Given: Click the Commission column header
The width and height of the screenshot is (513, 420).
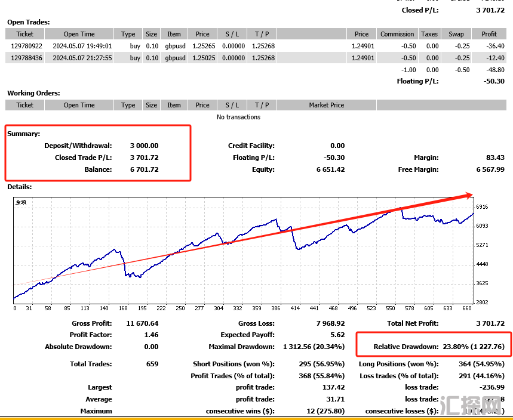Looking at the screenshot, I should tap(397, 34).
